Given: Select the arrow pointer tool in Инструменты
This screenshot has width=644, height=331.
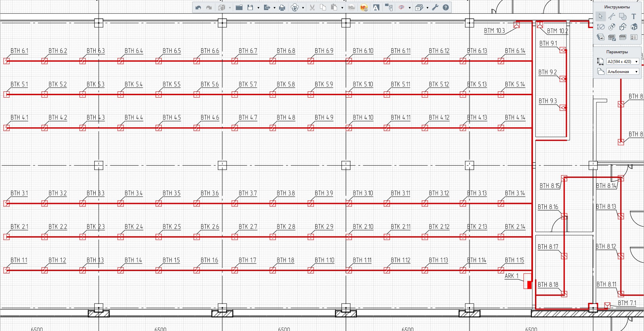Looking at the screenshot, I should [x=600, y=16].
